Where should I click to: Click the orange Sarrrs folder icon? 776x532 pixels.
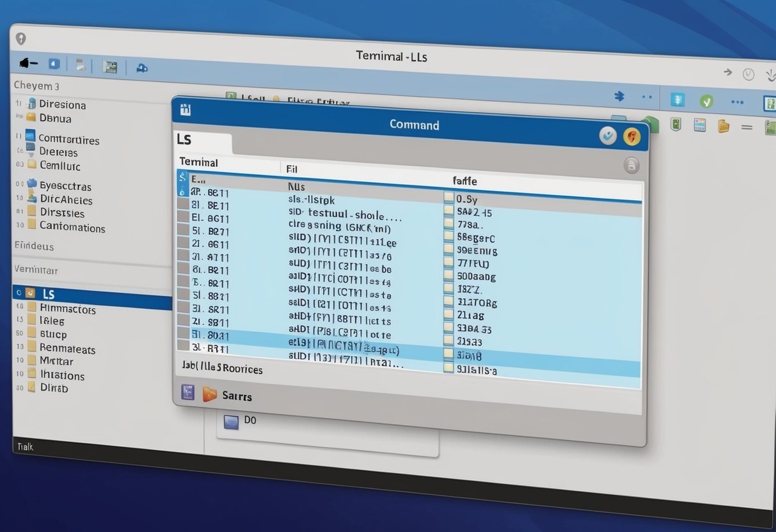coord(210,394)
